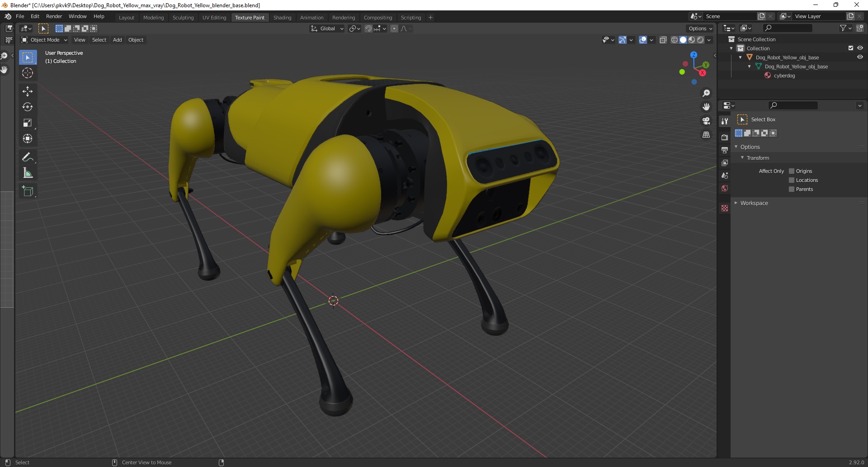Pick the Measure ruler tool
Viewport: 868px width, 467px height.
[x=28, y=173]
